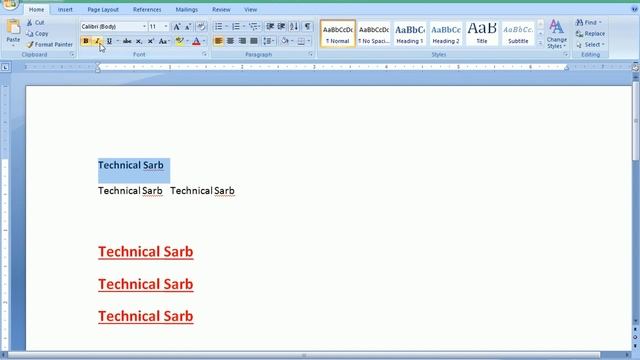Click the Line Spacing icon
The height and width of the screenshot is (360, 640).
[267, 41]
